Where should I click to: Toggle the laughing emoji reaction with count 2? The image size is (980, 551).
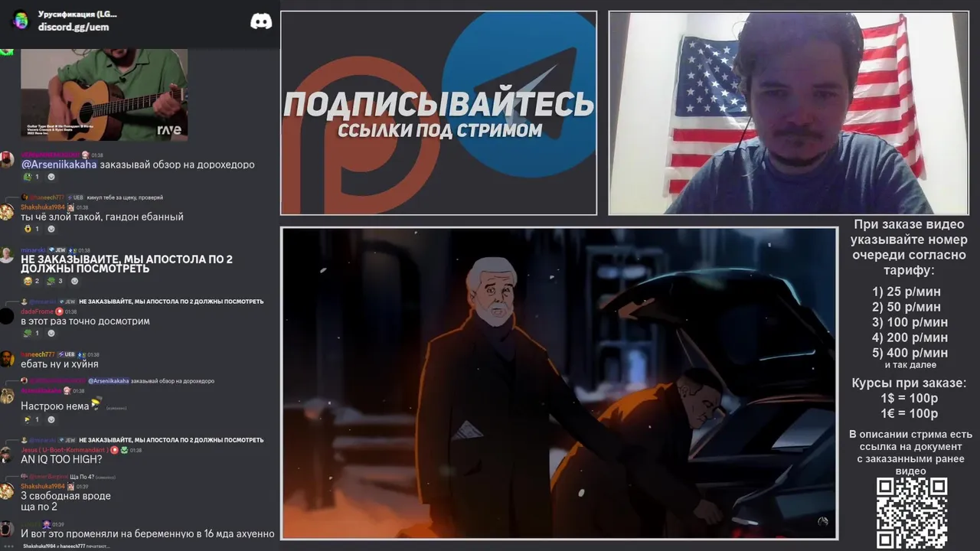tap(31, 281)
